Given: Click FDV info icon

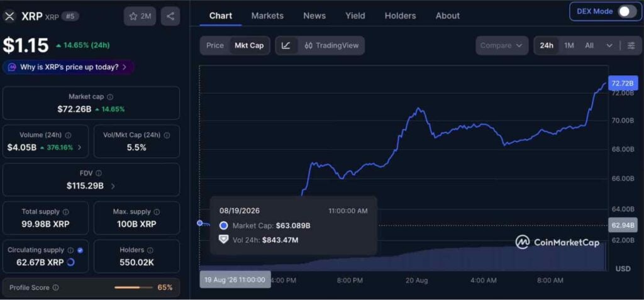Looking at the screenshot, I should [x=99, y=174].
